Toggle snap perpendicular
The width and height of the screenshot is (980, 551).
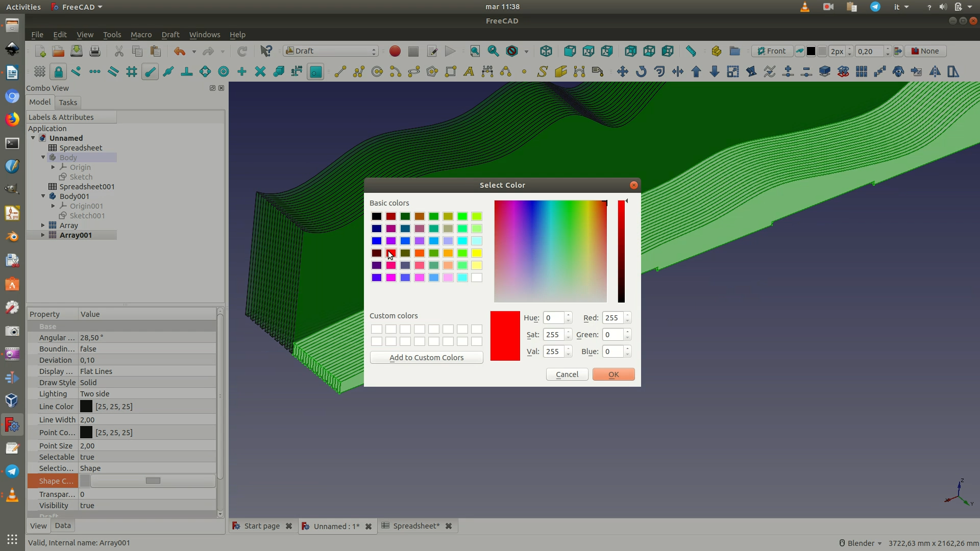point(187,72)
